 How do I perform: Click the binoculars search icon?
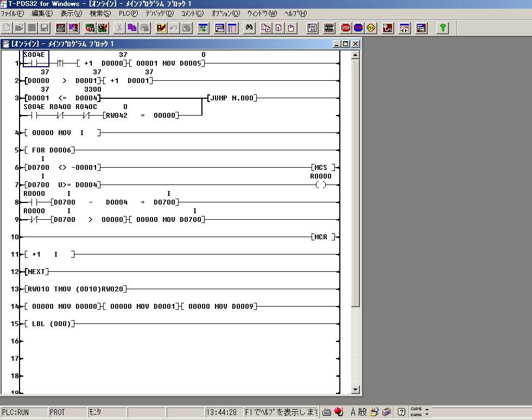[250, 28]
